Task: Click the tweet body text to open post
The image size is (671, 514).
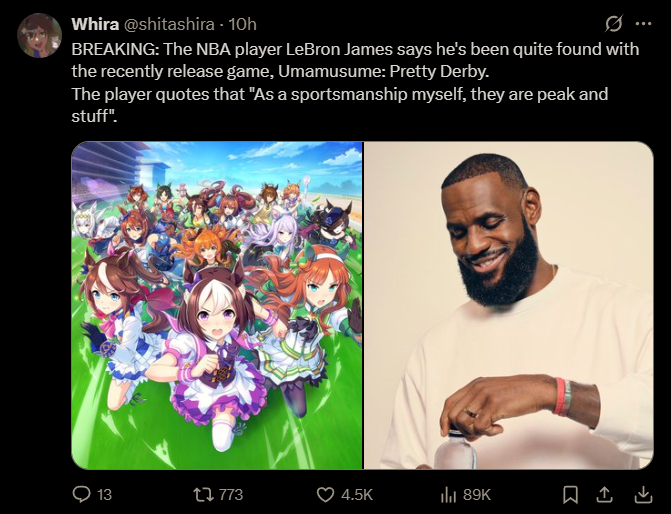Action: click(x=355, y=82)
